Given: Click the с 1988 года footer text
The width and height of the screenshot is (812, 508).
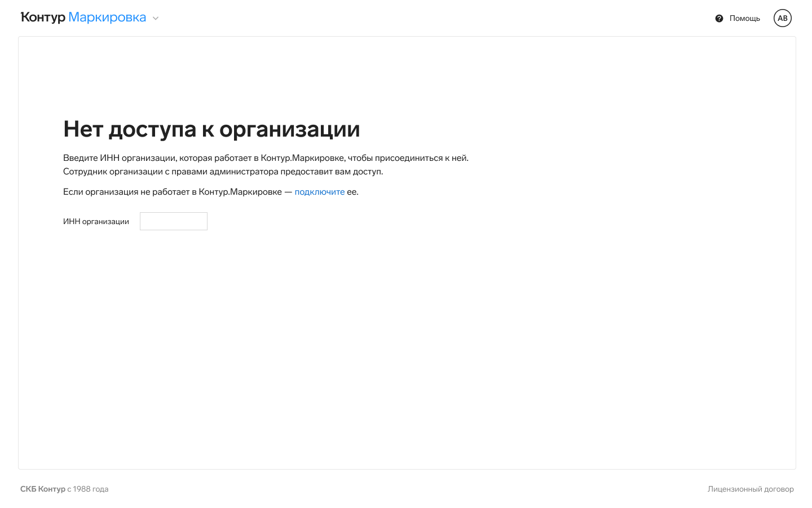Looking at the screenshot, I should click(88, 489).
